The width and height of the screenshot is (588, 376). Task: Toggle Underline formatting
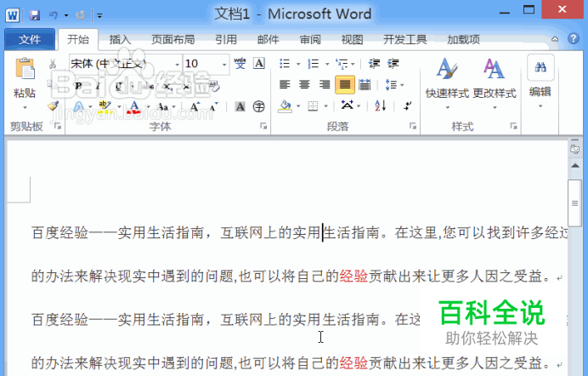click(118, 86)
